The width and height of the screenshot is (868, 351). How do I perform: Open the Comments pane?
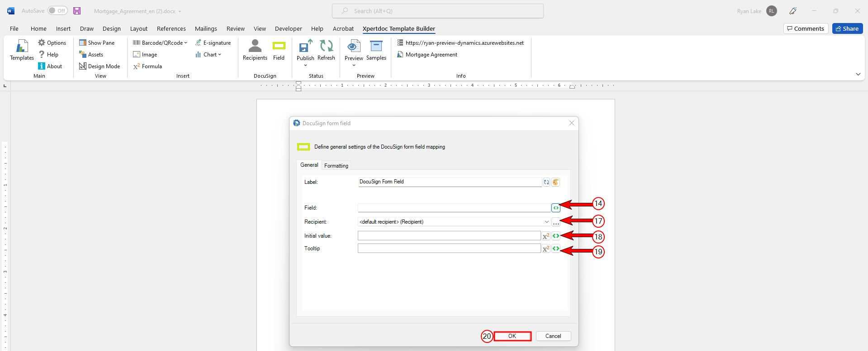[806, 28]
